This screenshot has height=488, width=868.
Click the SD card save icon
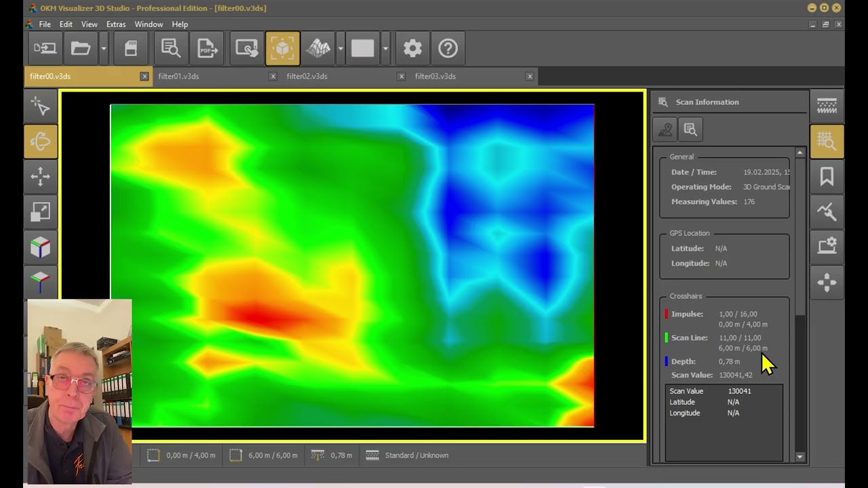tap(131, 48)
